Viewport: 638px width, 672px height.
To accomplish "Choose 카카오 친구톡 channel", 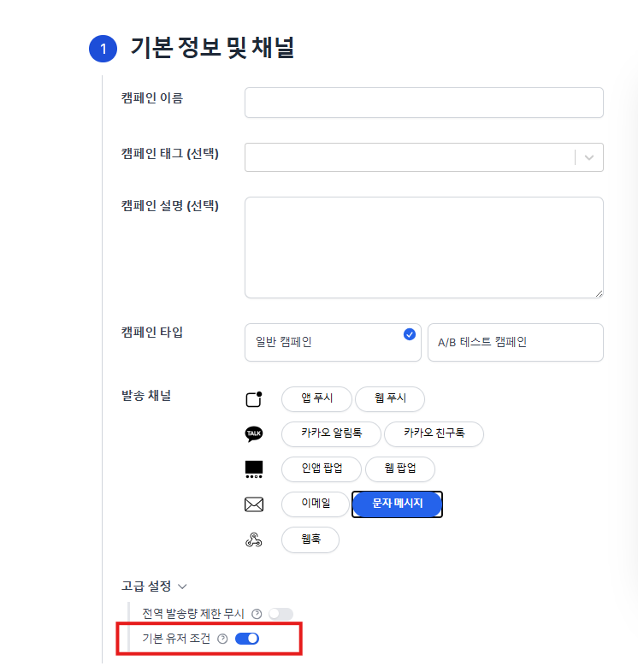I will 434,433.
